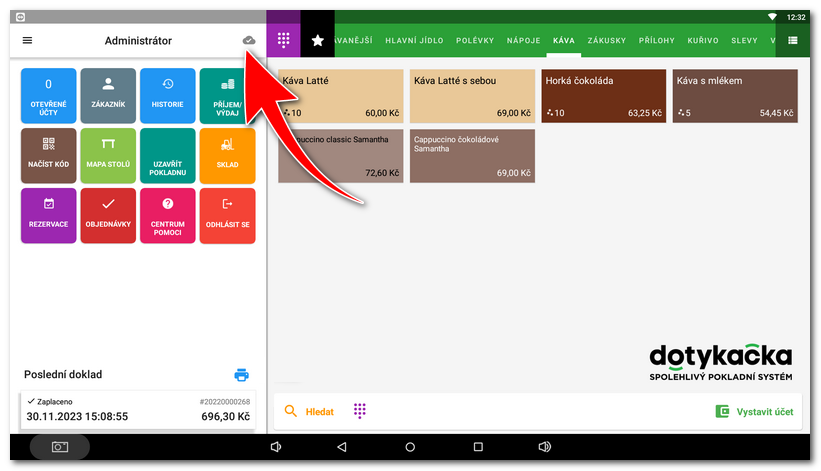Open the last paid receipt entry
The width and height of the screenshot is (821, 471).
(137, 409)
